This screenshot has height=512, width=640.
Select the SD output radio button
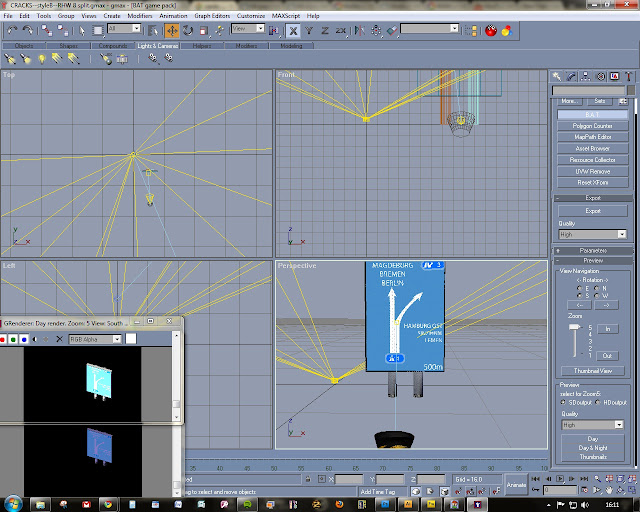pos(563,403)
